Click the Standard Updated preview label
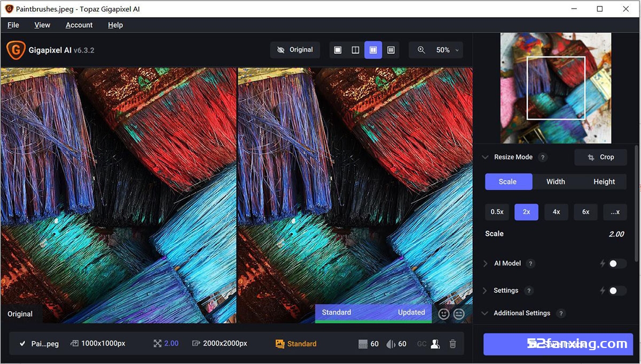This screenshot has width=641, height=364. (x=373, y=313)
